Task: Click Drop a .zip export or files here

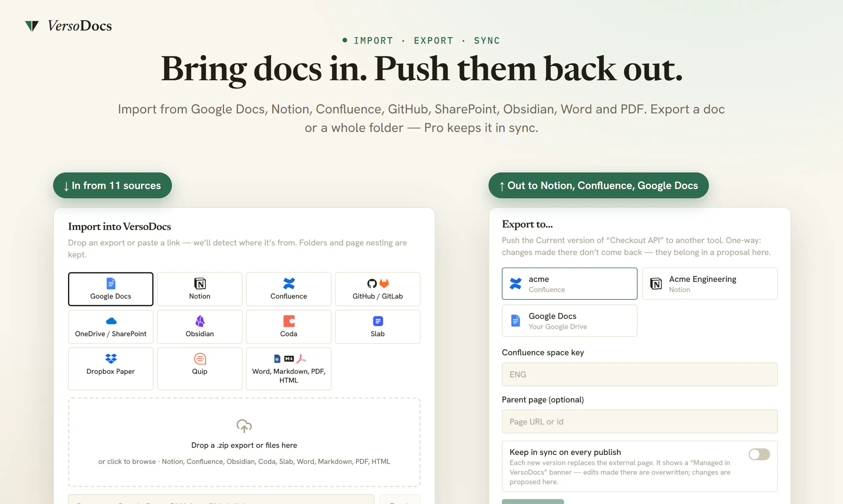Action: point(244,445)
